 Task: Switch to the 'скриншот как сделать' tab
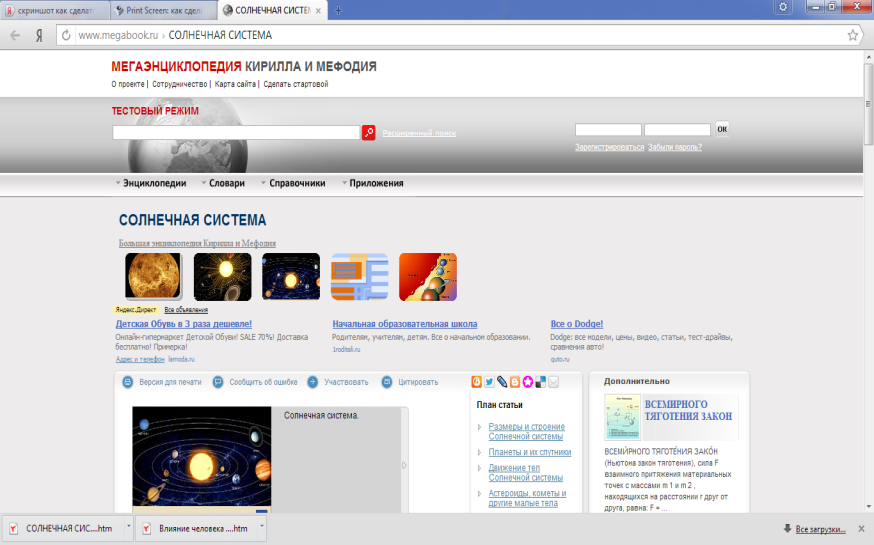pos(55,11)
